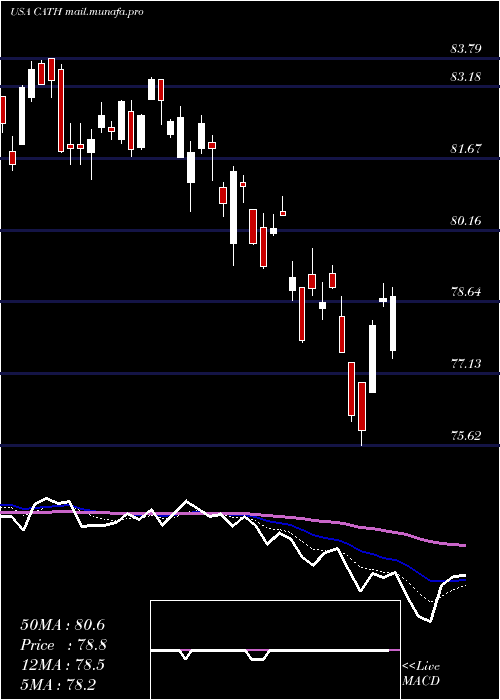Click the 'USA CATH mail.munafa.pro' chart title
This screenshot has height=700, width=500.
pos(77,12)
